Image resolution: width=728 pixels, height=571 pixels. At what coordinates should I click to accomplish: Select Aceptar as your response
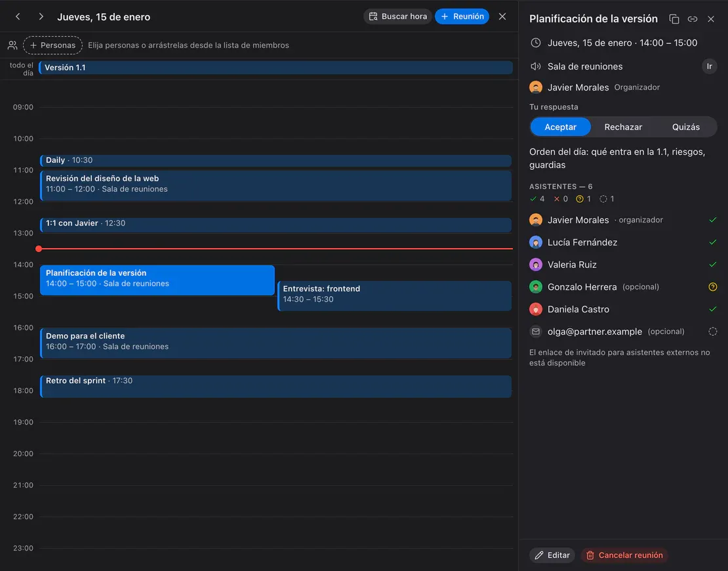pyautogui.click(x=560, y=127)
